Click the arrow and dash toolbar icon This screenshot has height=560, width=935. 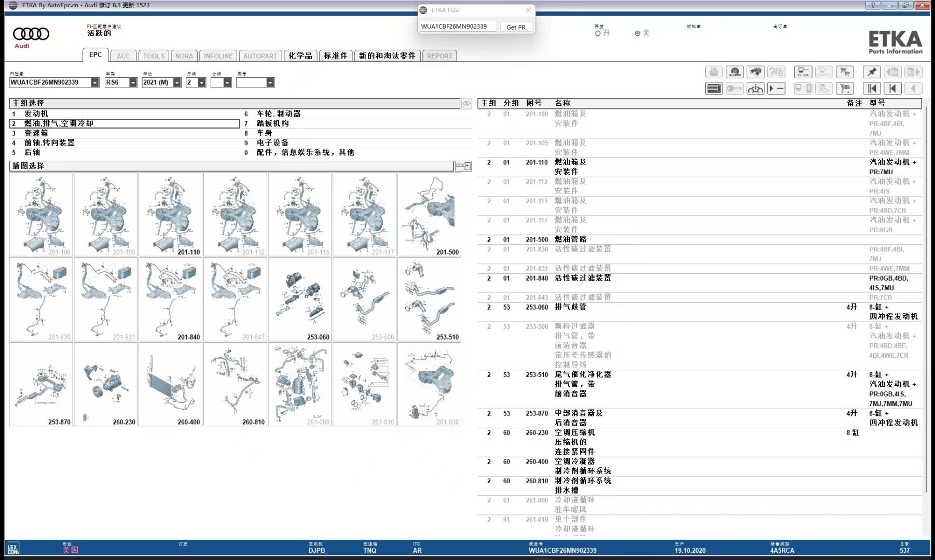(777, 89)
